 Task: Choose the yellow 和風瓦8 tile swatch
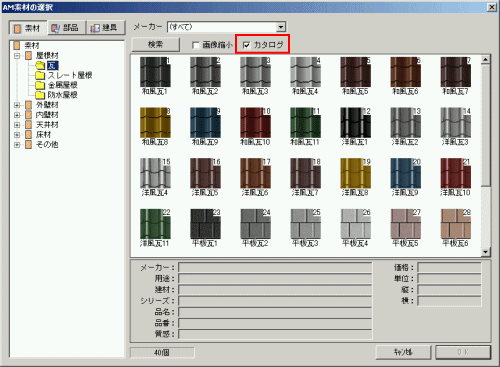(155, 123)
